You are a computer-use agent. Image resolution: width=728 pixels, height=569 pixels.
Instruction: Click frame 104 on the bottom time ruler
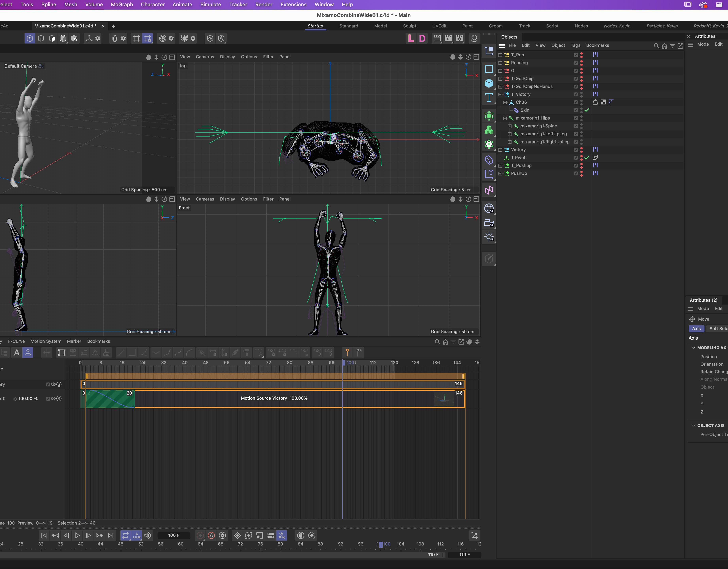400,544
